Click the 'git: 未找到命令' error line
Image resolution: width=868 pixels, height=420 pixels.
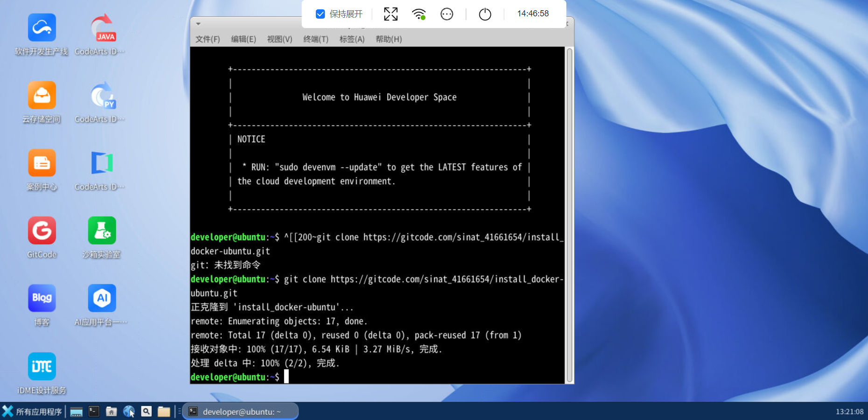click(x=226, y=265)
